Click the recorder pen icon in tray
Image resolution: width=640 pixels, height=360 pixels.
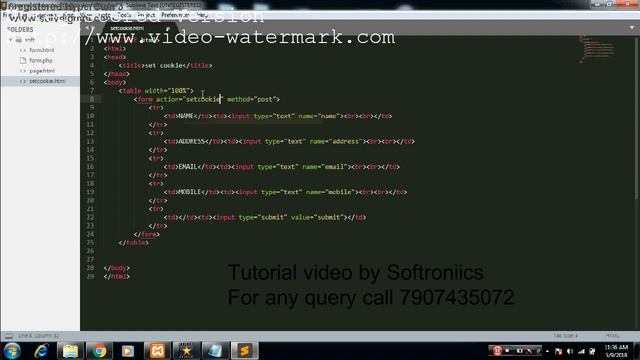pyautogui.click(x=529, y=351)
